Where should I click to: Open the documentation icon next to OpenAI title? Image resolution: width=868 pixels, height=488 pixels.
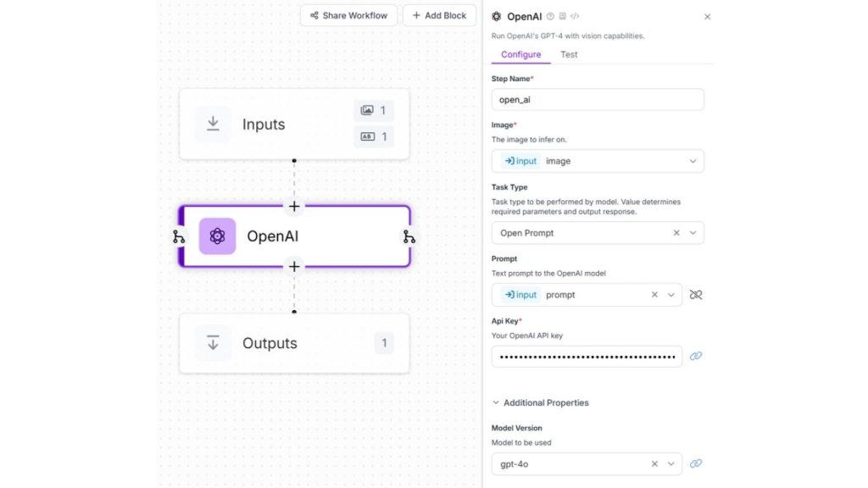(x=563, y=17)
